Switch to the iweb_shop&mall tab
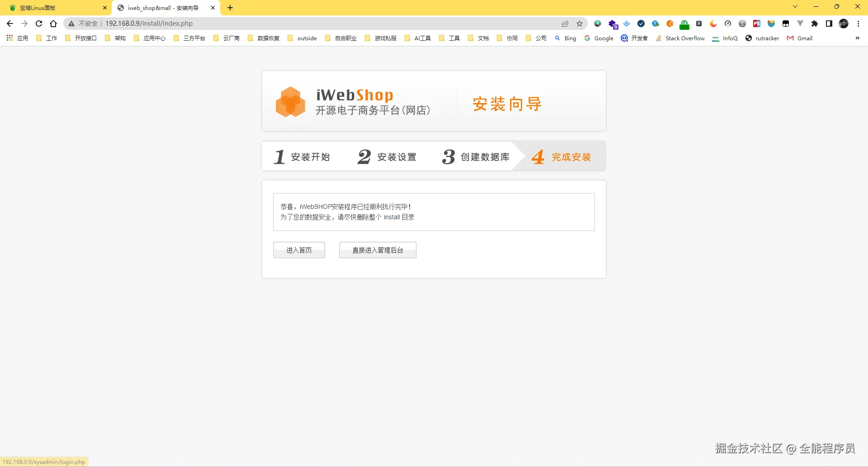The height and width of the screenshot is (467, 868). (x=166, y=8)
